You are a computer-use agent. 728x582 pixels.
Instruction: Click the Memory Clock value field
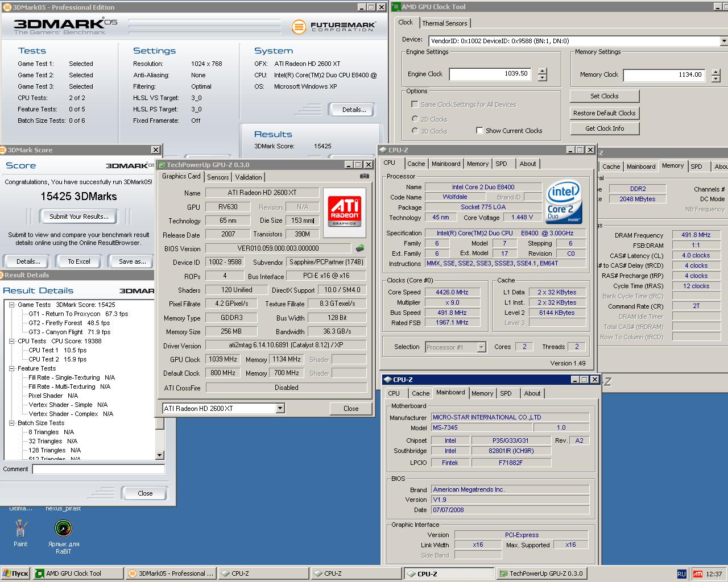[664, 75]
